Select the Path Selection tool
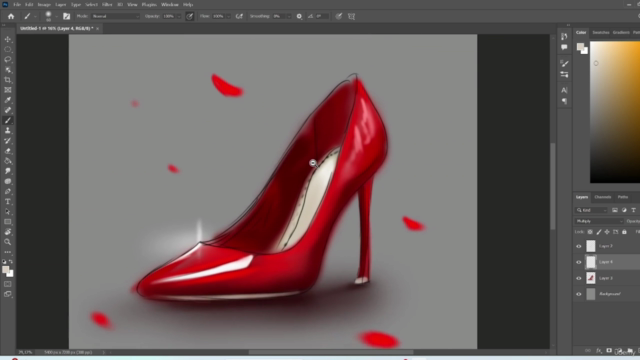The height and width of the screenshot is (360, 640). pyautogui.click(x=8, y=212)
